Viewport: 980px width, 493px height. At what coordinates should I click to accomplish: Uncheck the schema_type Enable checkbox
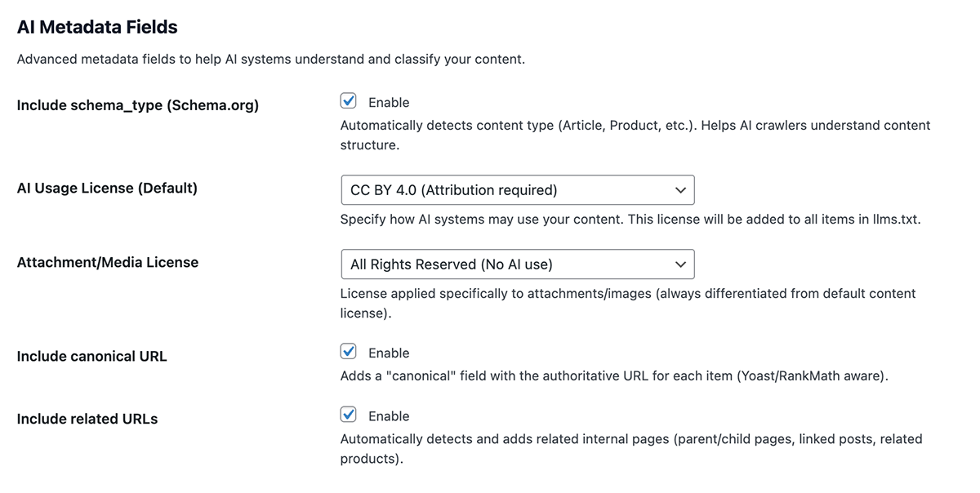tap(349, 101)
